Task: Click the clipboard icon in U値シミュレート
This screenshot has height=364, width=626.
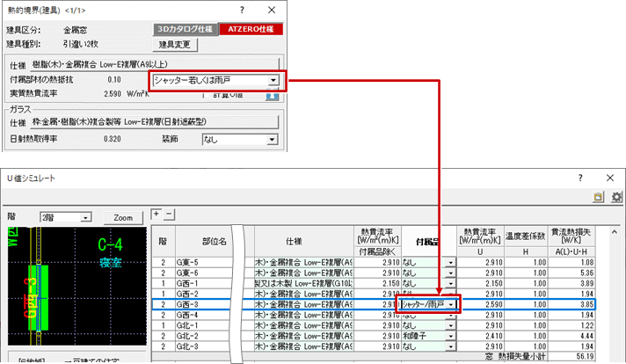Action: [598, 197]
